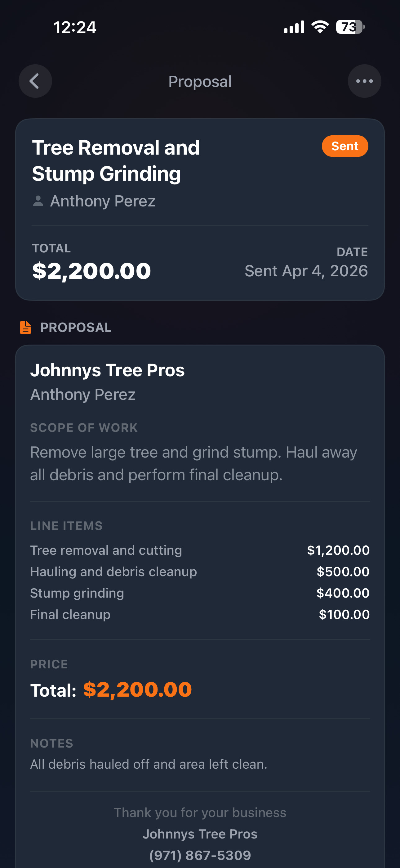Tap the cellular signal strength icon

point(294,27)
